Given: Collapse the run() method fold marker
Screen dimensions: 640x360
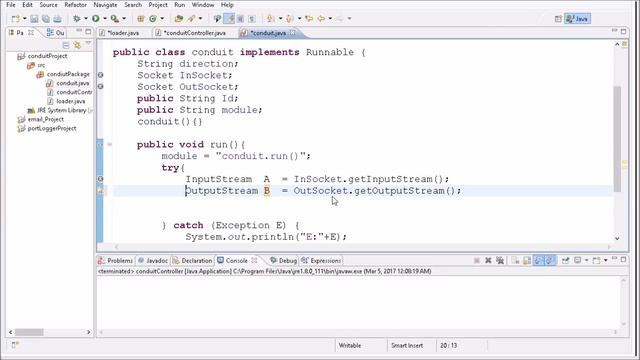Looking at the screenshot, I should [x=109, y=144].
